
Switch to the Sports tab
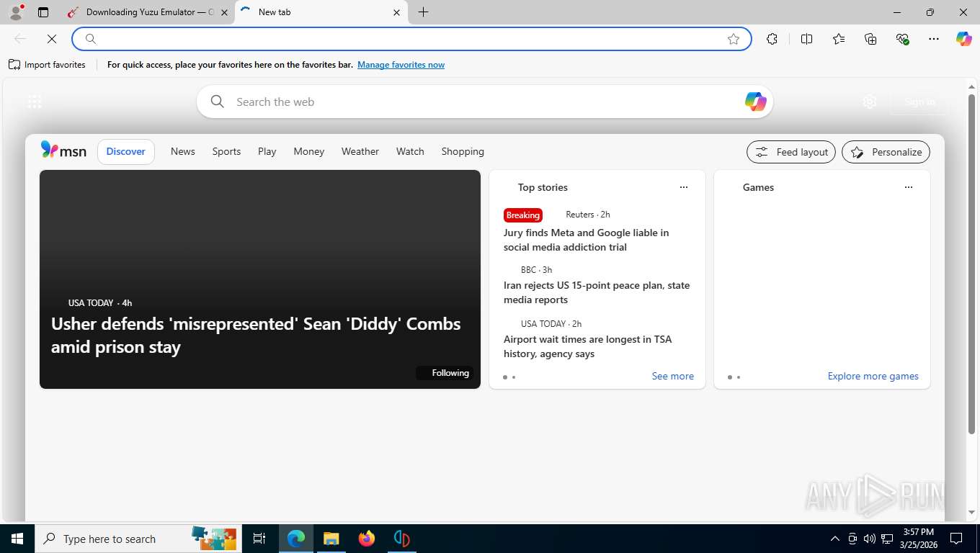(x=226, y=151)
